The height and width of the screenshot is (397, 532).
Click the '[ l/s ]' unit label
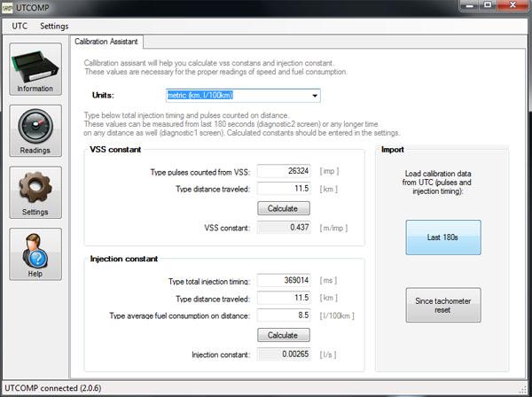[x=328, y=355]
